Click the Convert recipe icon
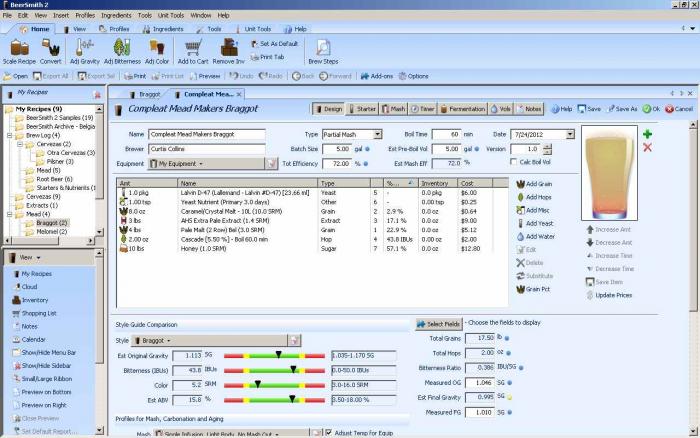The width and height of the screenshot is (700, 438). tap(50, 51)
